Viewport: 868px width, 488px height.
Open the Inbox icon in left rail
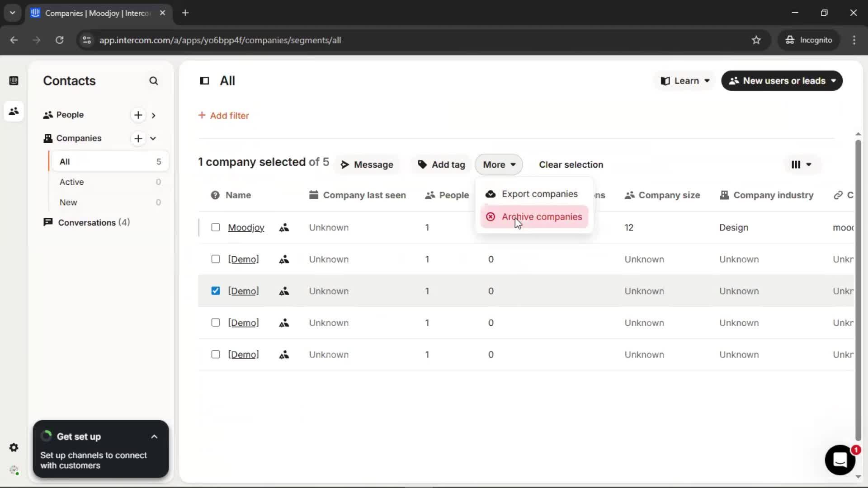(14, 81)
